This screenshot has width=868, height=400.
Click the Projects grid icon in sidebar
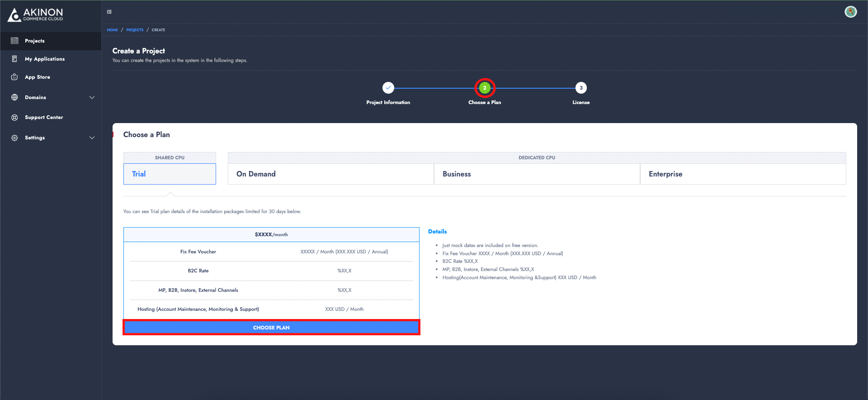tap(14, 41)
